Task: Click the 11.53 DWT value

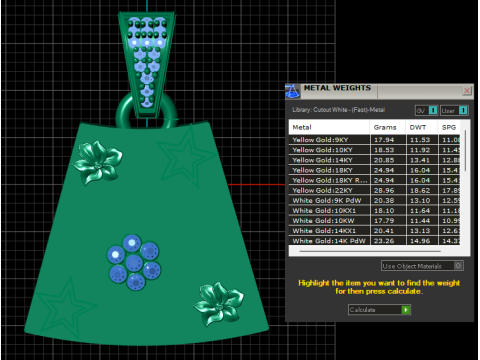Action: [420, 140]
